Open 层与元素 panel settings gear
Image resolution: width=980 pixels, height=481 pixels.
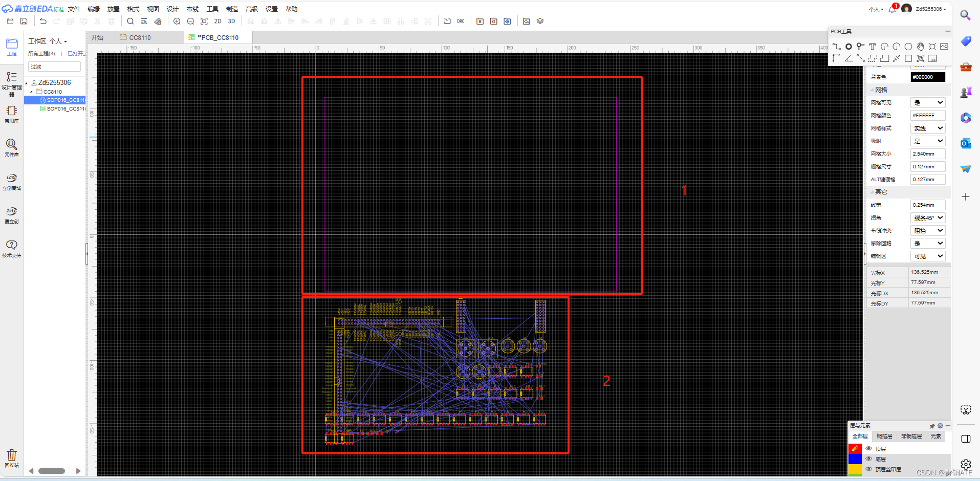coord(940,426)
